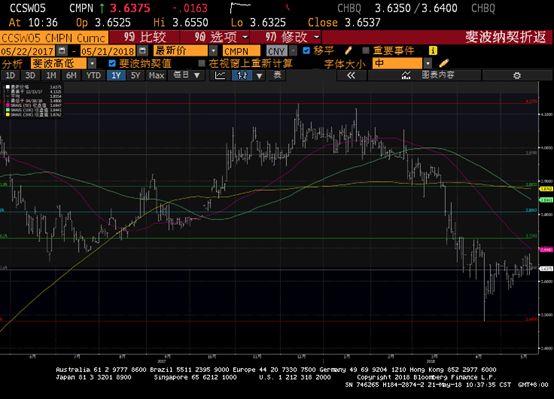
Task: Open chart settings gear icon
Action: [517, 75]
